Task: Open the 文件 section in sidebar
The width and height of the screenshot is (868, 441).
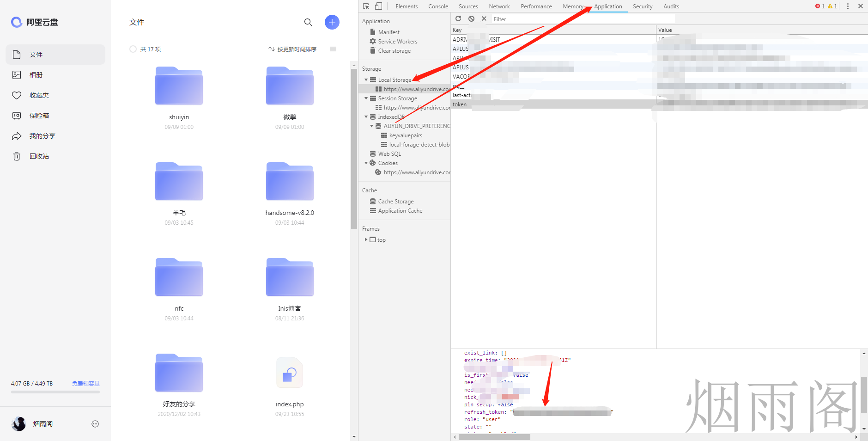Action: tap(55, 55)
